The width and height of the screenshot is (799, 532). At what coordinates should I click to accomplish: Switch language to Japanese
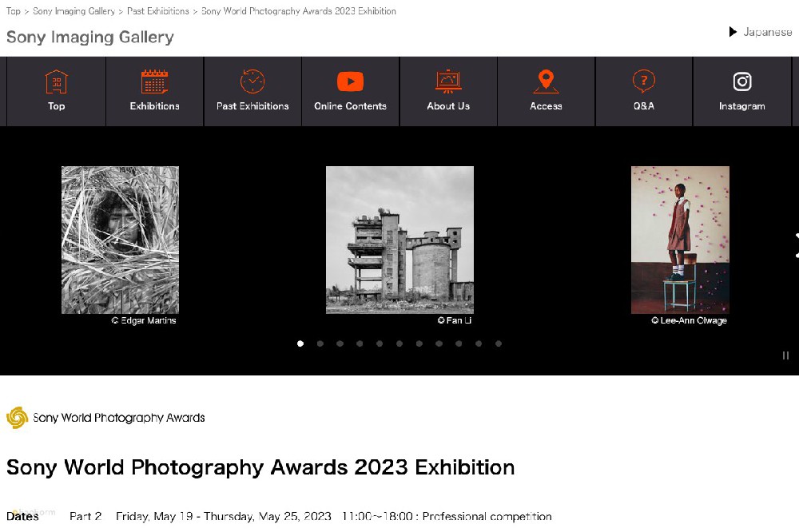click(760, 32)
